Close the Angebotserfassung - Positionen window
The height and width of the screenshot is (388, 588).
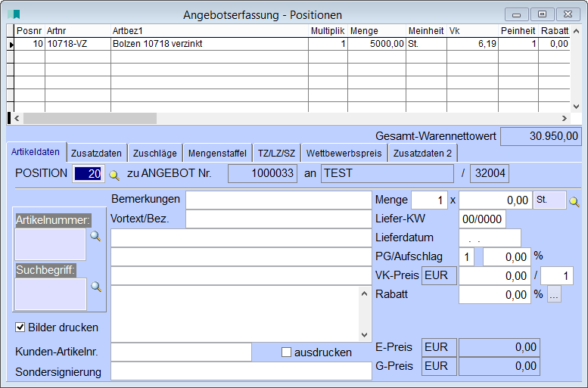point(568,14)
